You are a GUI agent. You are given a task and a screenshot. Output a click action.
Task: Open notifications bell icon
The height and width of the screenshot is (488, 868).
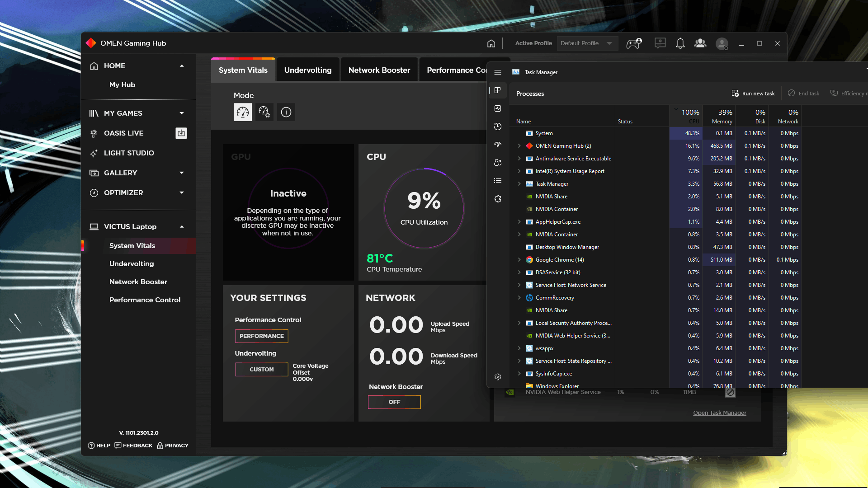(680, 43)
